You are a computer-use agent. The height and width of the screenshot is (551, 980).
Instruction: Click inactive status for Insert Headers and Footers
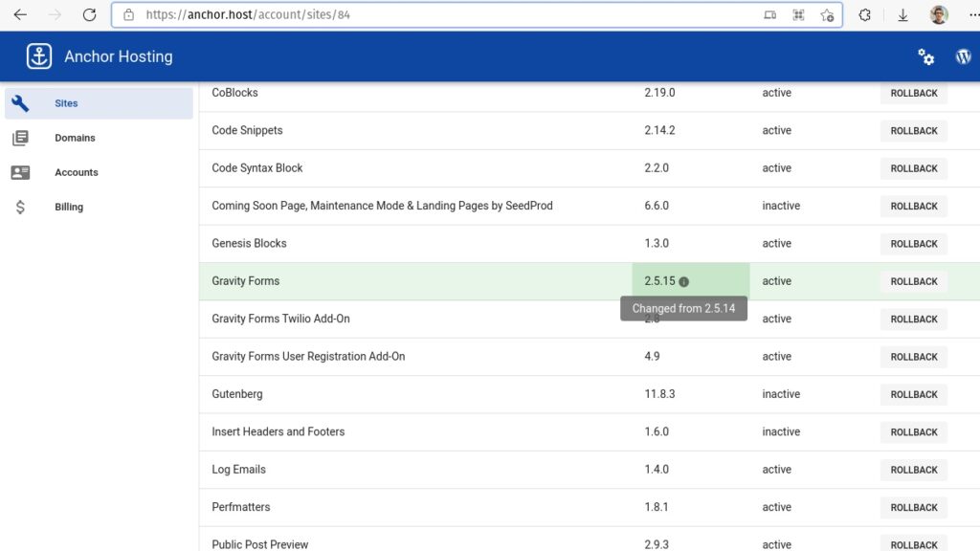(781, 431)
